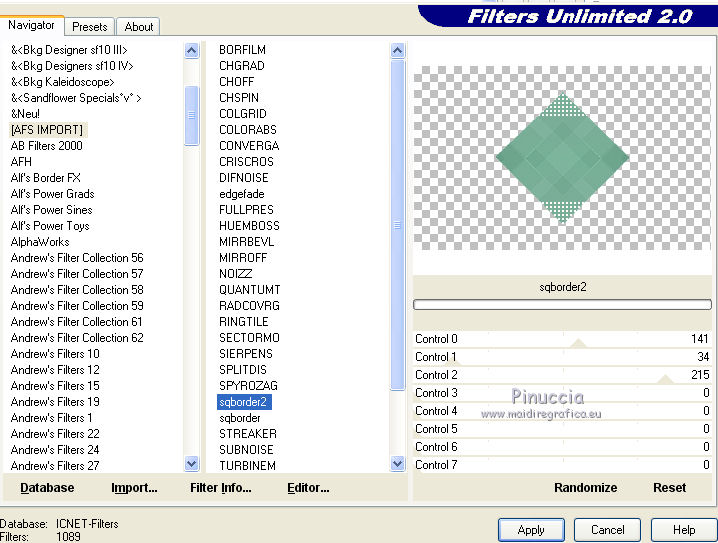Click category list scroll down arrow
The height and width of the screenshot is (543, 718).
point(191,464)
